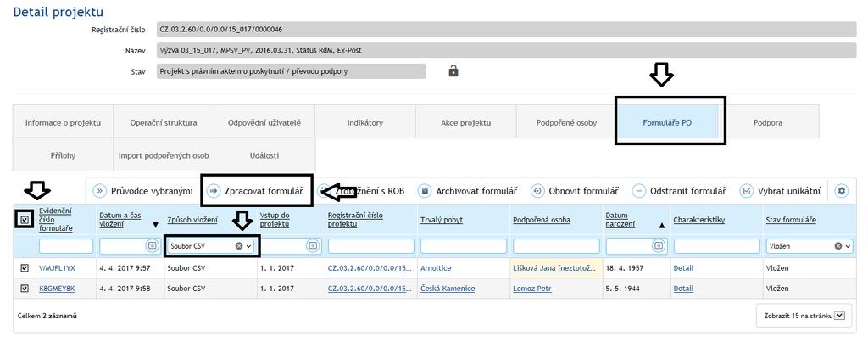
Task: Uncheck the row K8GMEY8K checkbox
Action: (25, 289)
